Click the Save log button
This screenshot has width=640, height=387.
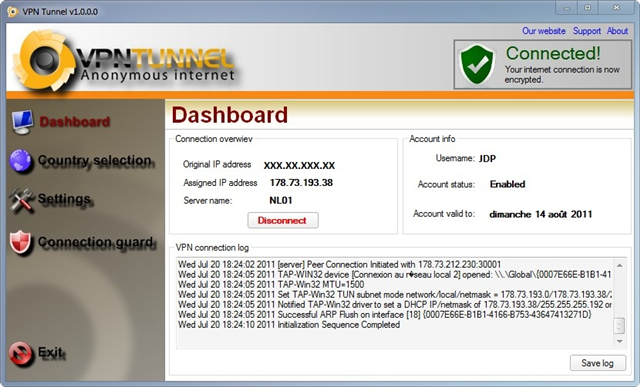(598, 363)
